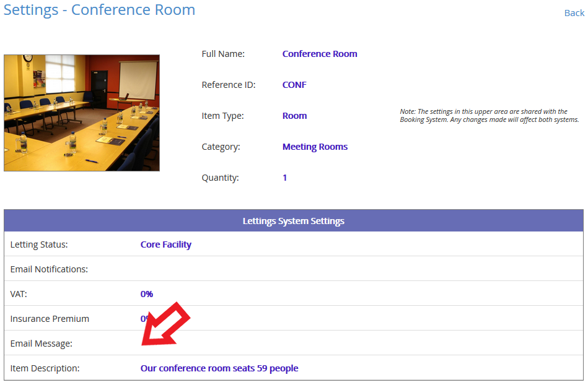Edit the Full Name value Conference Room
The height and width of the screenshot is (385, 588).
[320, 54]
